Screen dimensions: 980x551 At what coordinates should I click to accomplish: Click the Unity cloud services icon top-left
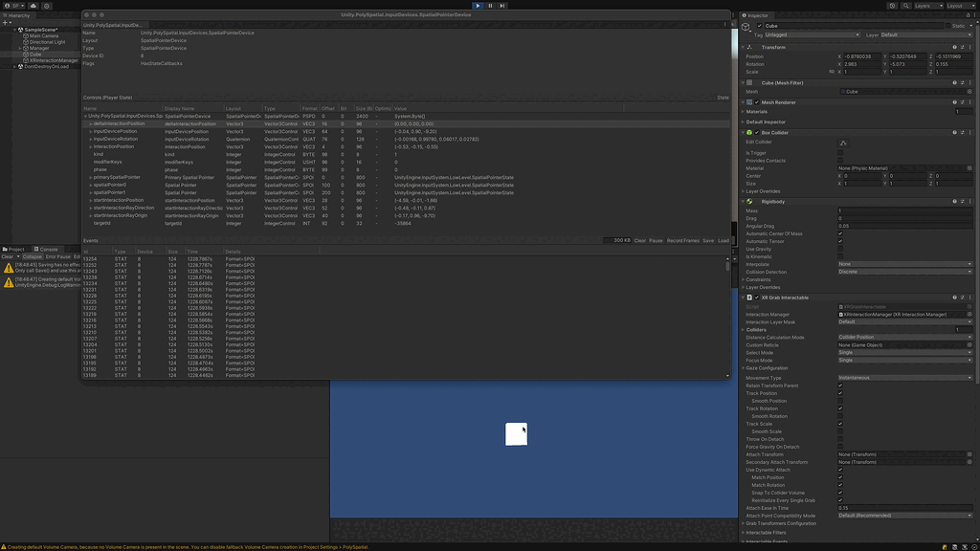click(33, 6)
